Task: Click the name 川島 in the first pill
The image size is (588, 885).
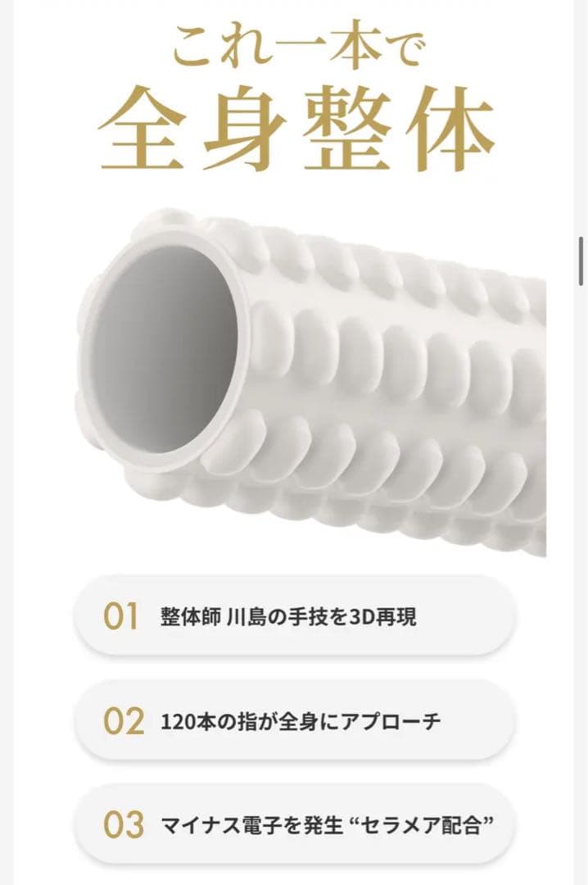Action: pos(246,616)
